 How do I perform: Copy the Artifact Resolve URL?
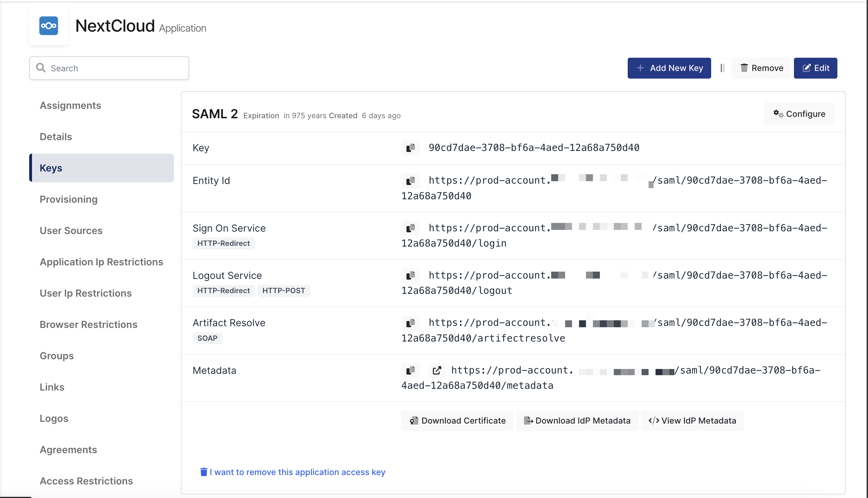[410, 323]
